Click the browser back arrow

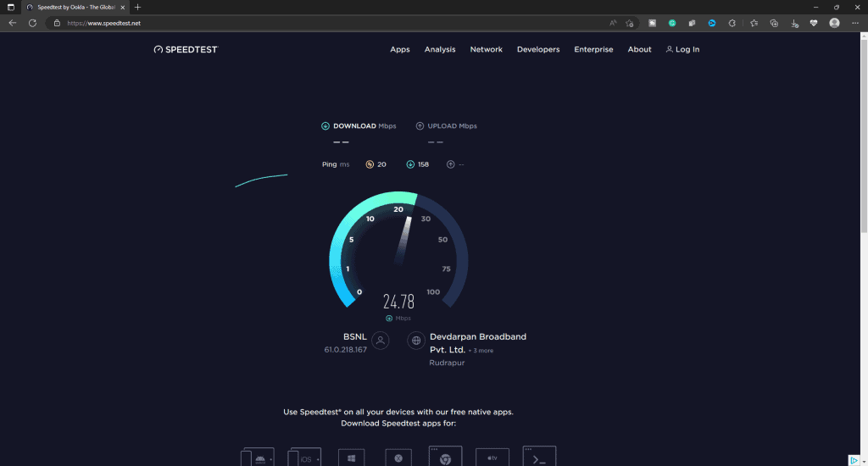[x=12, y=23]
